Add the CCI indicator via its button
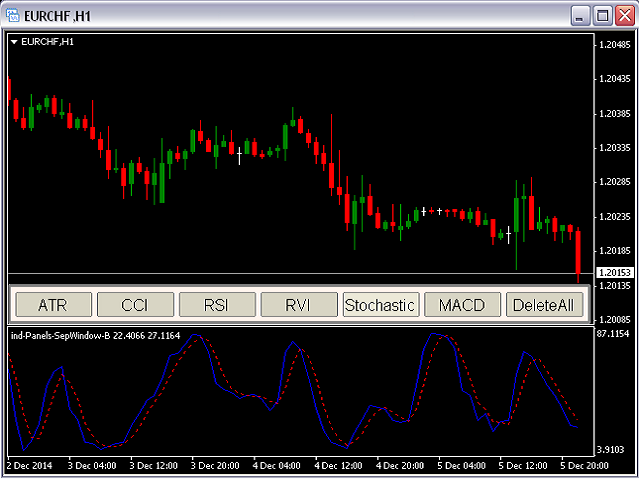The width and height of the screenshot is (640, 480). click(134, 304)
